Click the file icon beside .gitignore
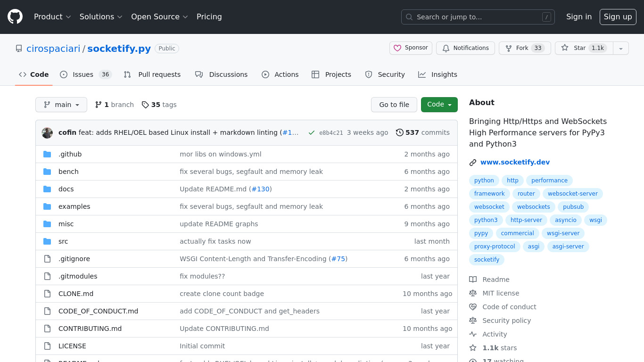This screenshot has height=362, width=644. click(47, 259)
